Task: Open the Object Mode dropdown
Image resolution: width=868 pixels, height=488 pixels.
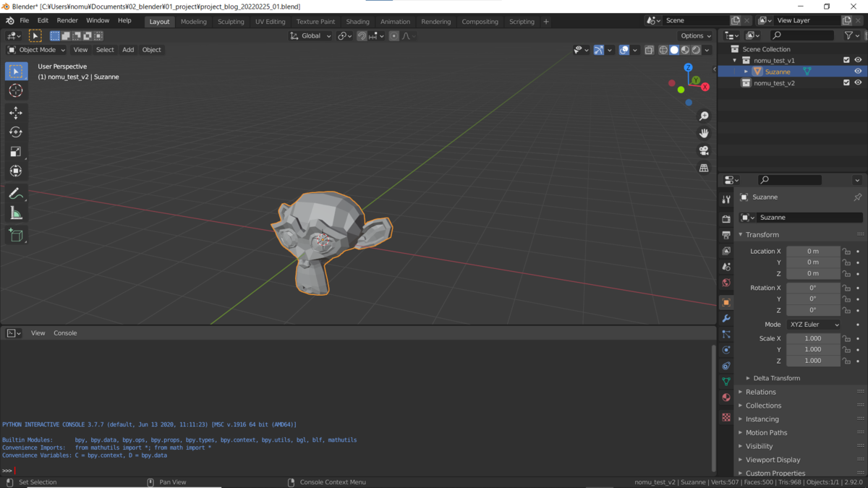Action: (x=36, y=50)
